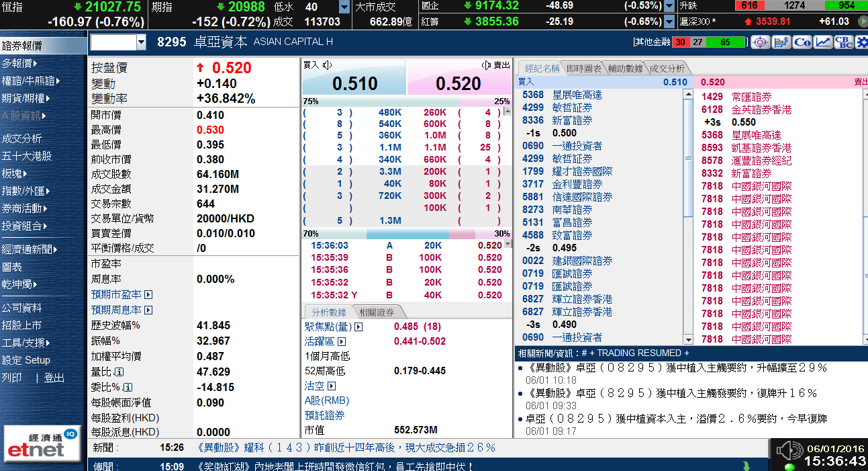The height and width of the screenshot is (471, 868).
Task: Expand the 券商活動 sidebar menu
Action: (23, 208)
